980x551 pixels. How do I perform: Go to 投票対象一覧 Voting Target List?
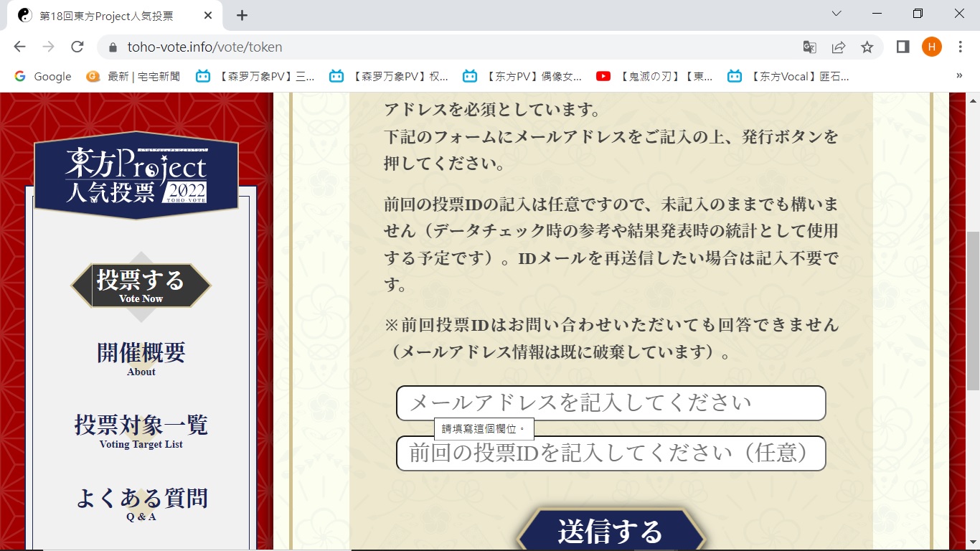(141, 430)
